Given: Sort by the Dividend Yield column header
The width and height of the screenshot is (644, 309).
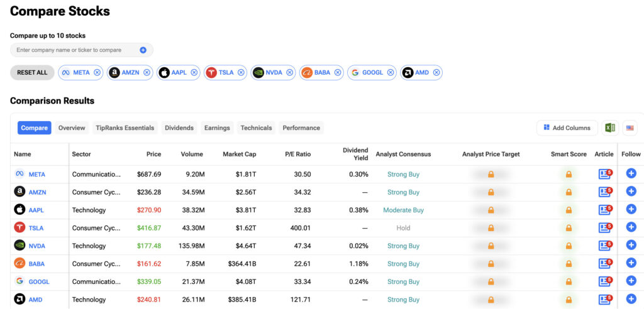Looking at the screenshot, I should [x=356, y=154].
